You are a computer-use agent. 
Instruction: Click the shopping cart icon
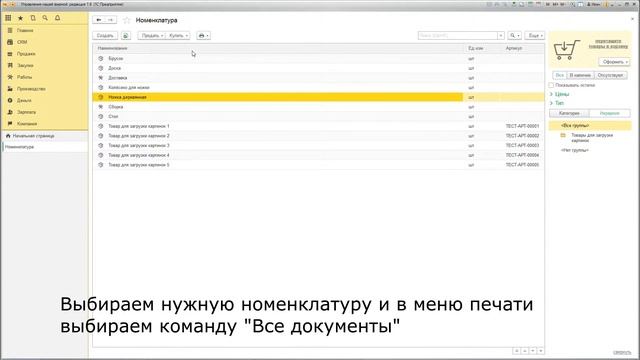pos(567,50)
